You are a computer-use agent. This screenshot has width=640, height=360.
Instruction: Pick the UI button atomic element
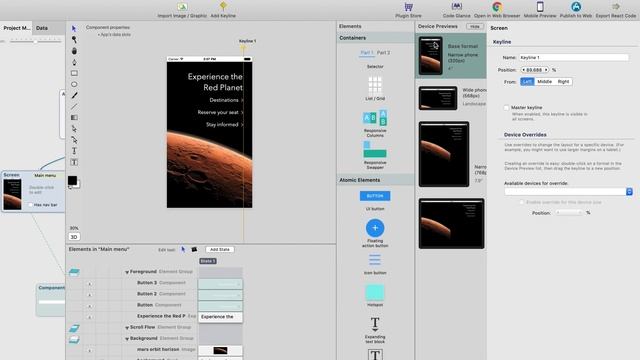[x=375, y=200]
